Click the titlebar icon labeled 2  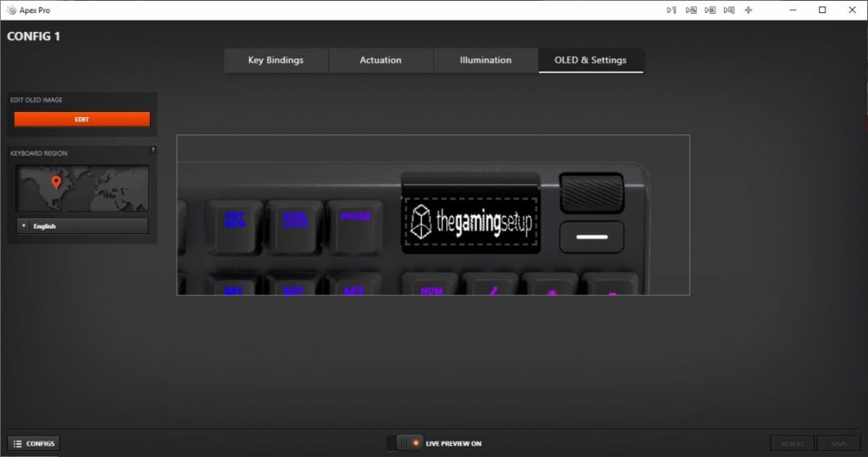[691, 10]
